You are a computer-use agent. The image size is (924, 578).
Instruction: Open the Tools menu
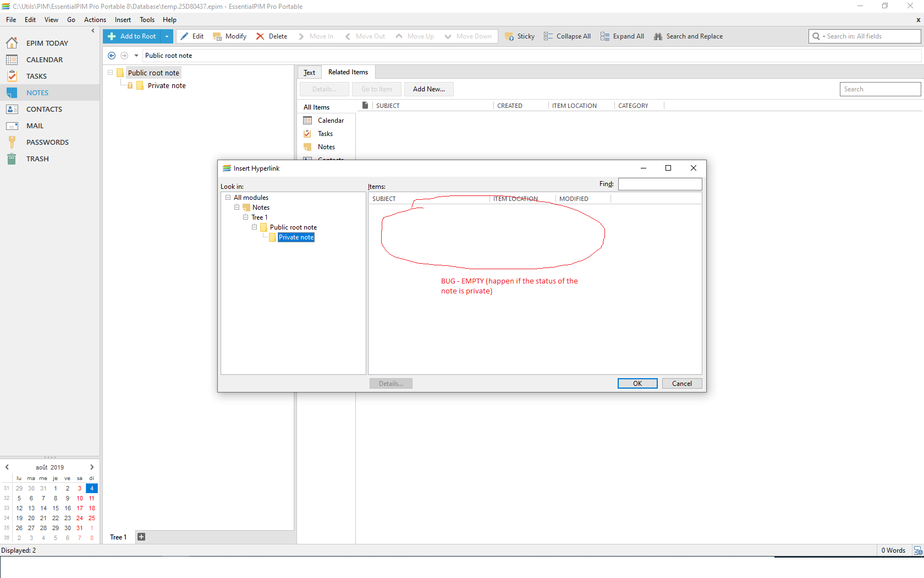(x=147, y=20)
